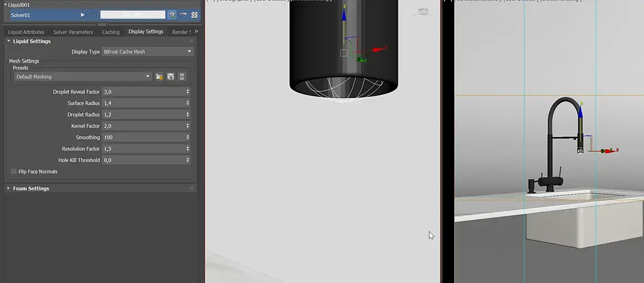Screen dimensions: 644x283
Task: Select the Solver01 row label
Action: pos(21,15)
